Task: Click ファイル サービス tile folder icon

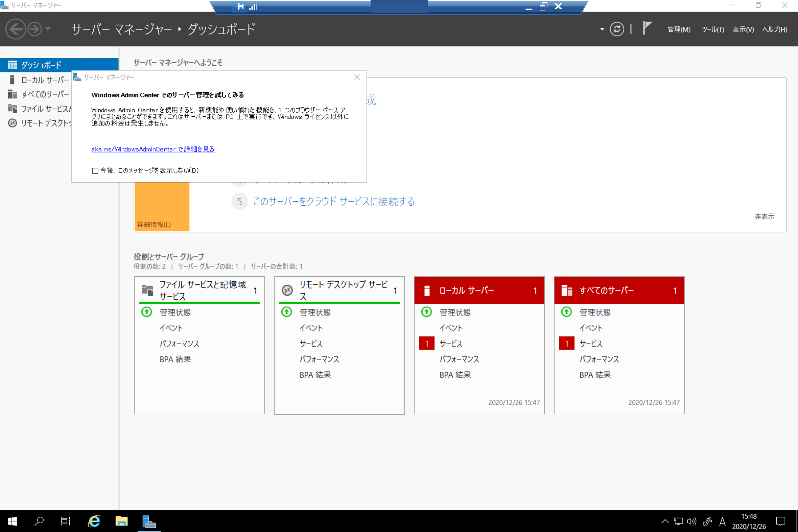Action: [147, 290]
